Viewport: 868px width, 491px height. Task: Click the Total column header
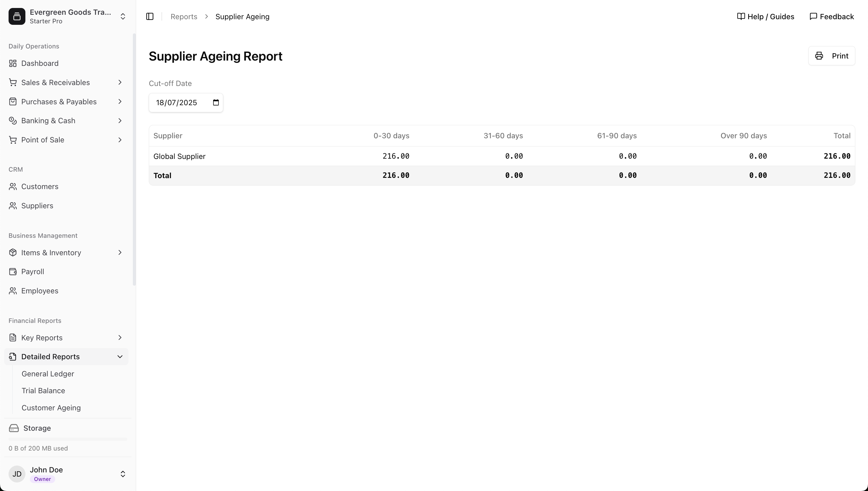(x=842, y=136)
